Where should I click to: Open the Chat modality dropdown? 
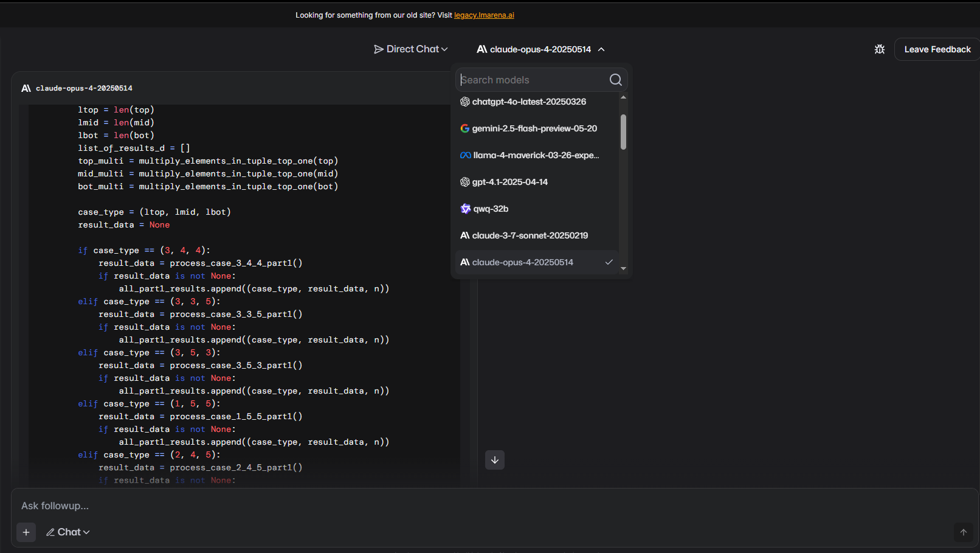[x=68, y=532]
